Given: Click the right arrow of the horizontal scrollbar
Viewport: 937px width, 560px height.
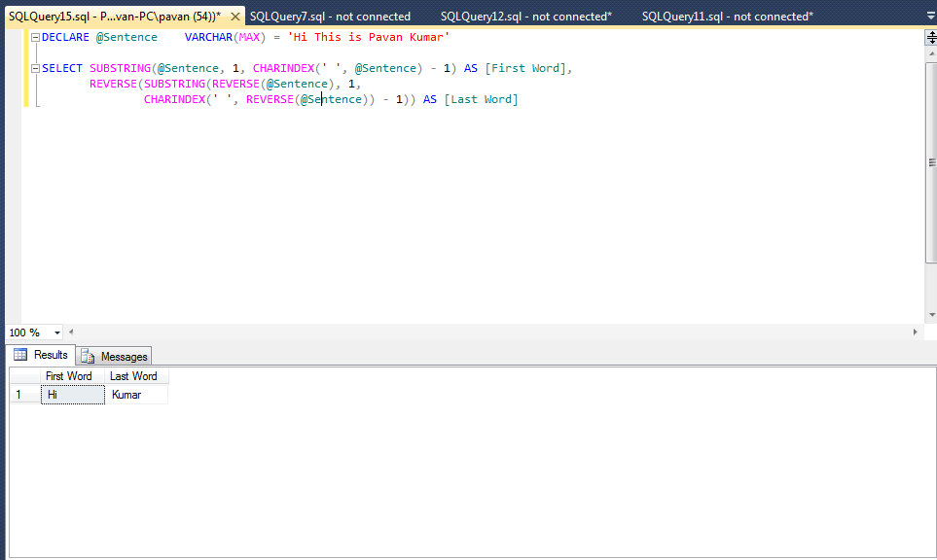Looking at the screenshot, I should [915, 332].
